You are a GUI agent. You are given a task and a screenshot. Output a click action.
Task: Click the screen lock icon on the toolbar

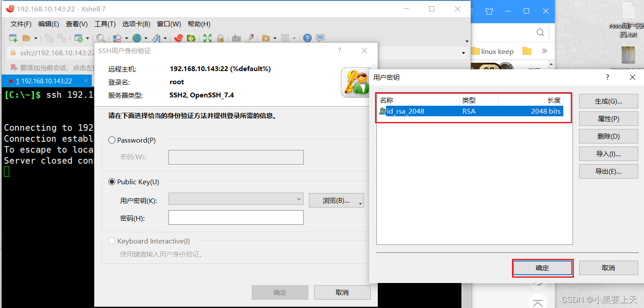[221, 38]
